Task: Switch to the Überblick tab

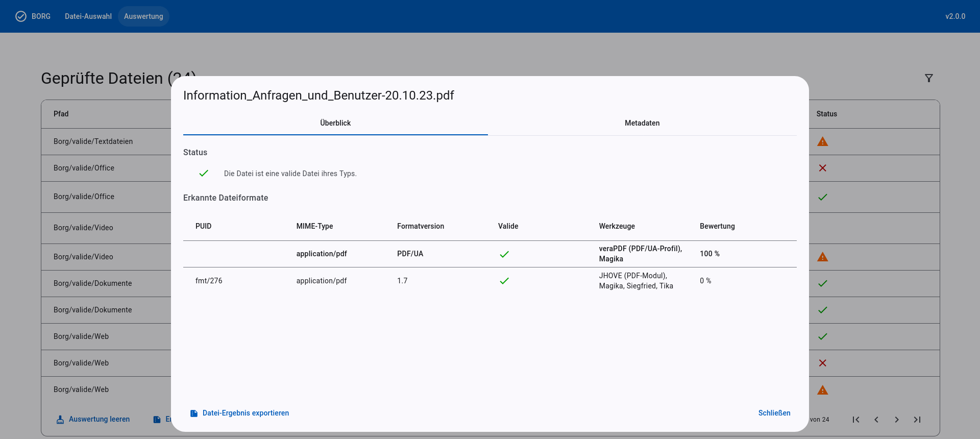Action: (x=335, y=123)
